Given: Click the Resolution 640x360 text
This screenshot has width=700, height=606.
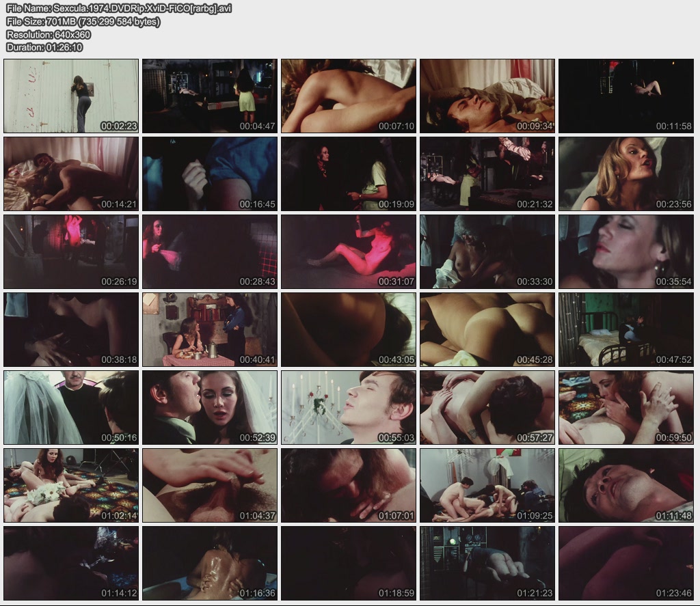Looking at the screenshot, I should click(48, 35).
